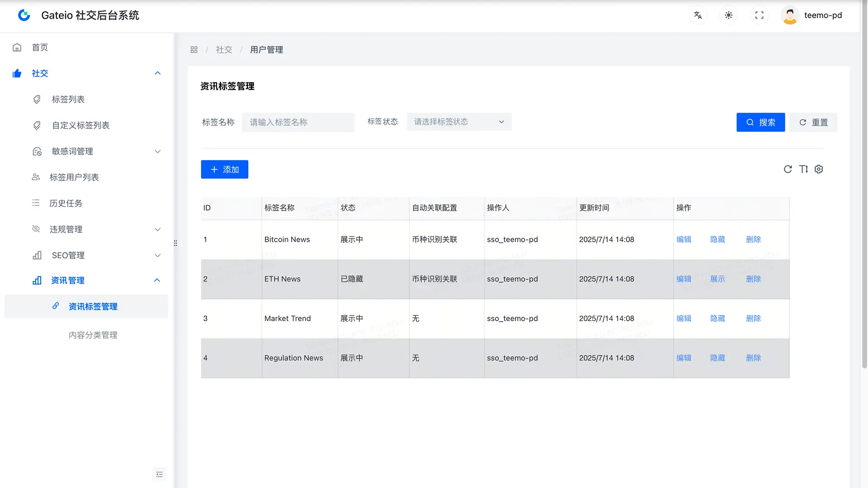Expand the 违规管理 submenu chevron
Viewport: 868px width, 488px height.
pos(157,230)
